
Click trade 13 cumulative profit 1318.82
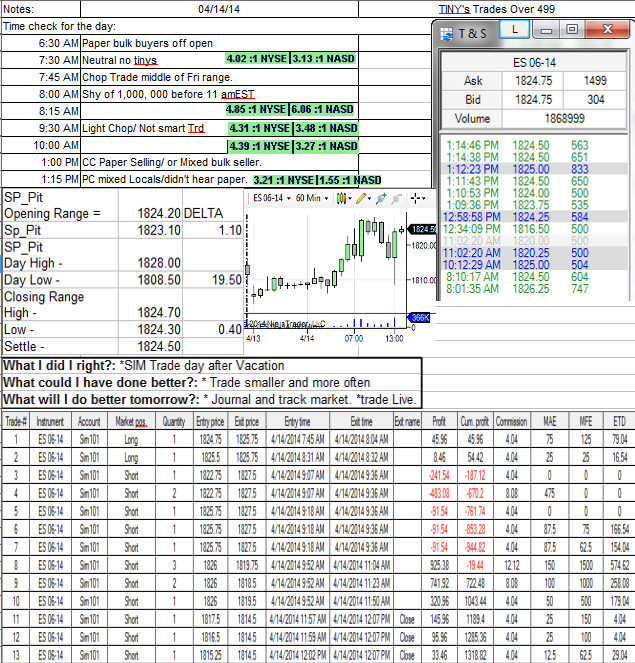point(475,655)
